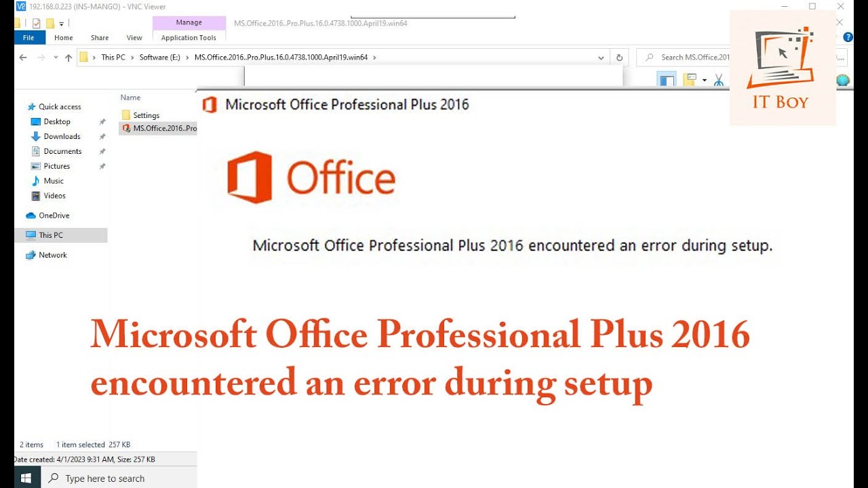Open the recent locations dropdown arrow
868x488 pixels.
click(55, 58)
